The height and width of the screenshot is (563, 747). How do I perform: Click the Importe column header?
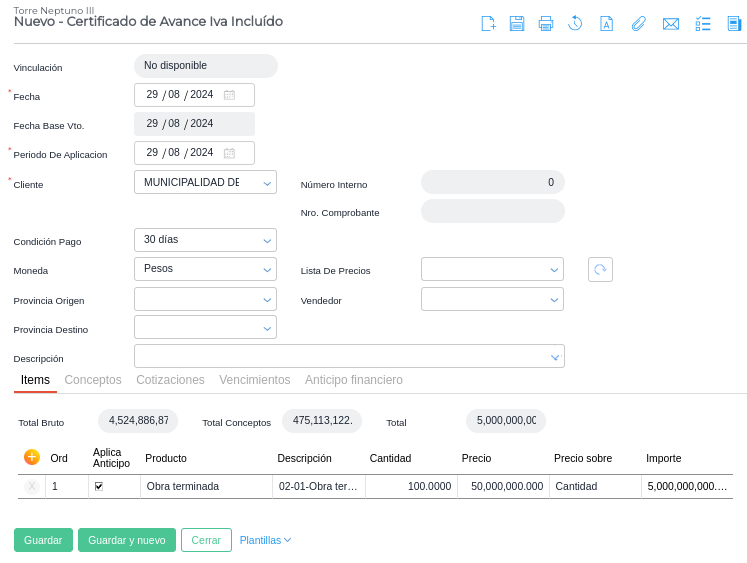click(664, 458)
